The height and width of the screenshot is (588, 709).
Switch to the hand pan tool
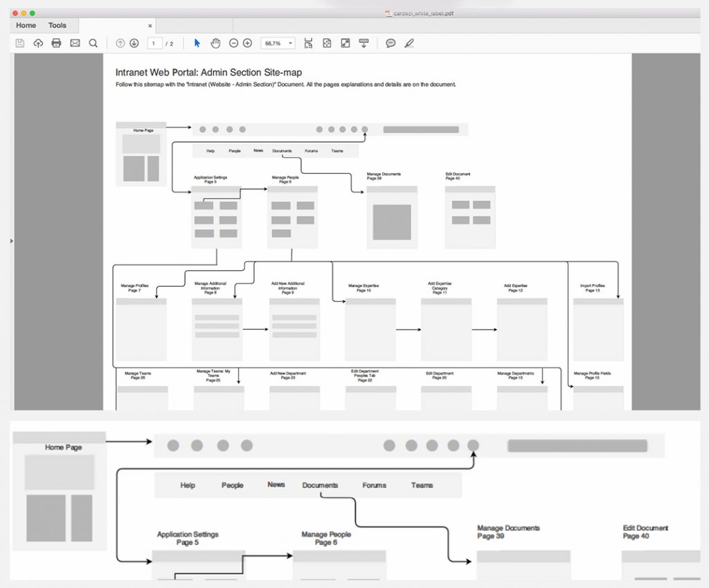pos(215,43)
